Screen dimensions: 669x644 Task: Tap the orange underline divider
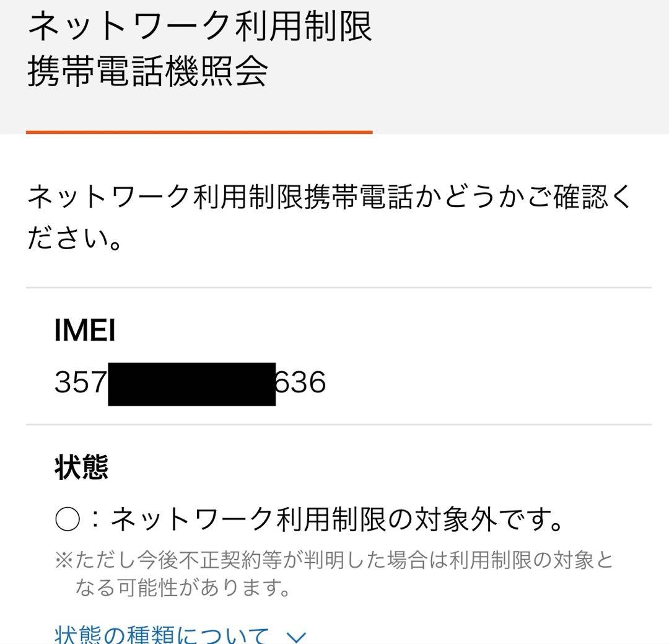198,131
